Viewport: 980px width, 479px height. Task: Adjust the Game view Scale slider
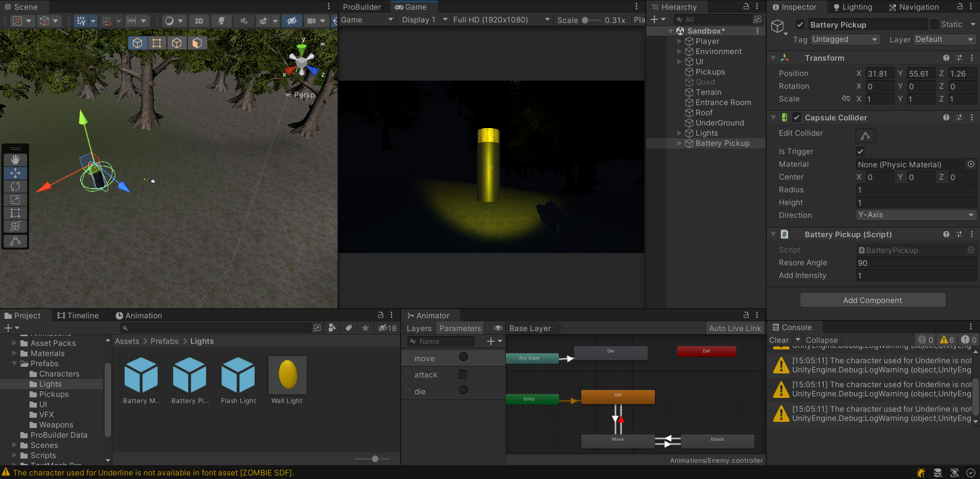[585, 20]
